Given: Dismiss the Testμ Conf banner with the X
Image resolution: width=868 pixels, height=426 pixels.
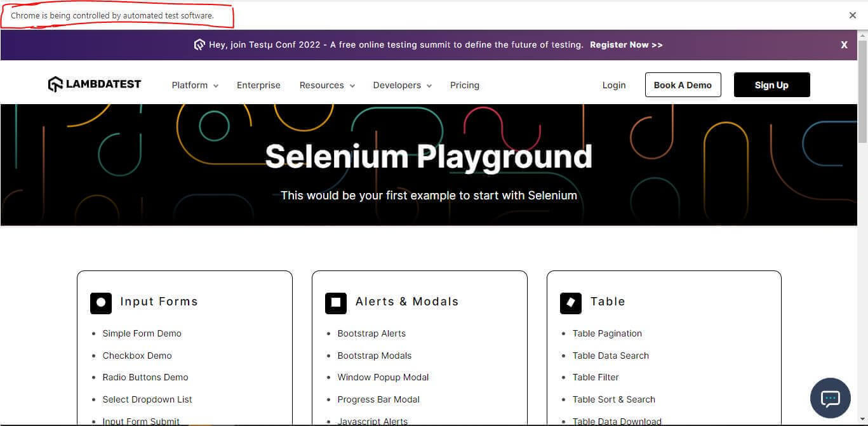Looking at the screenshot, I should (x=844, y=44).
